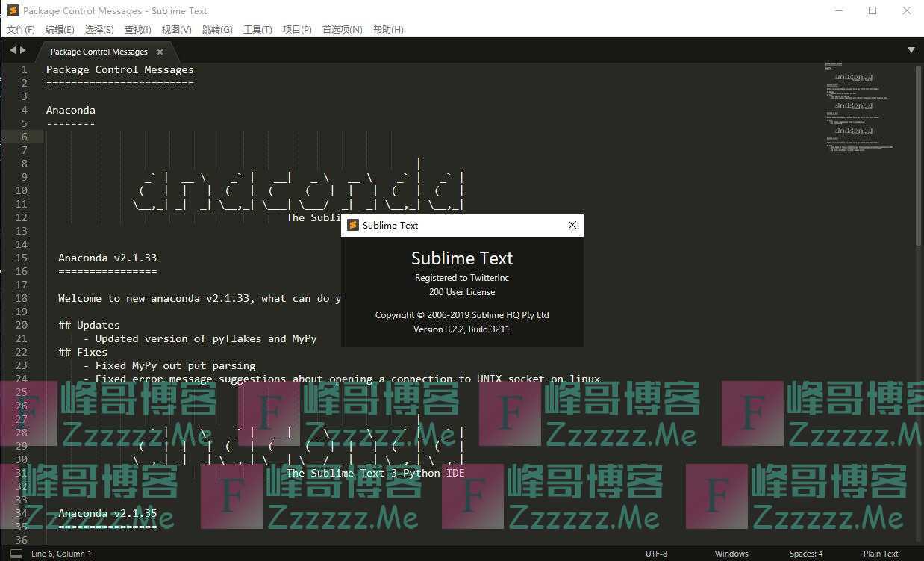Open the 工具(T) tools menu
This screenshot has height=561, width=924.
click(x=257, y=29)
